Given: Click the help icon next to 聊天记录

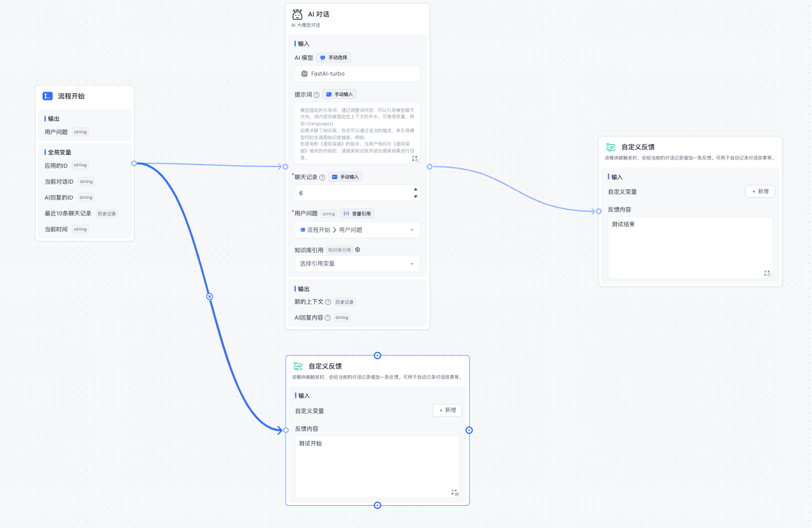Looking at the screenshot, I should coord(322,177).
